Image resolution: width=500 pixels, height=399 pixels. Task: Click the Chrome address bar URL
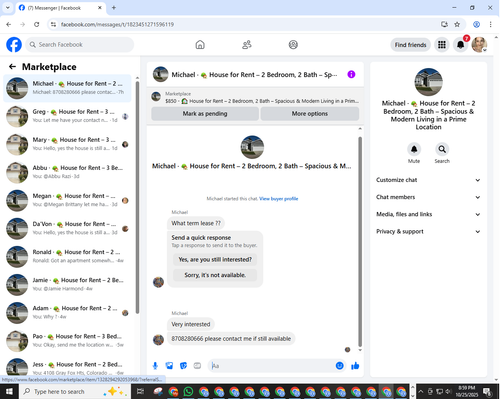pyautogui.click(x=117, y=24)
